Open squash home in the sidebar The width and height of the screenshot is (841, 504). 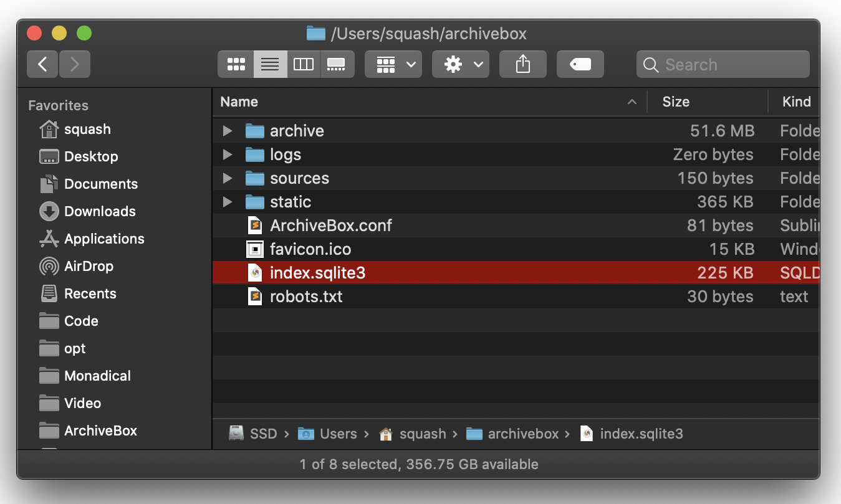[x=75, y=129]
